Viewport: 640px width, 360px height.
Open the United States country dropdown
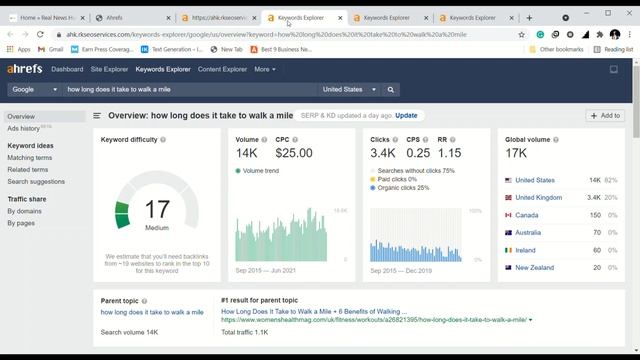[x=349, y=89]
